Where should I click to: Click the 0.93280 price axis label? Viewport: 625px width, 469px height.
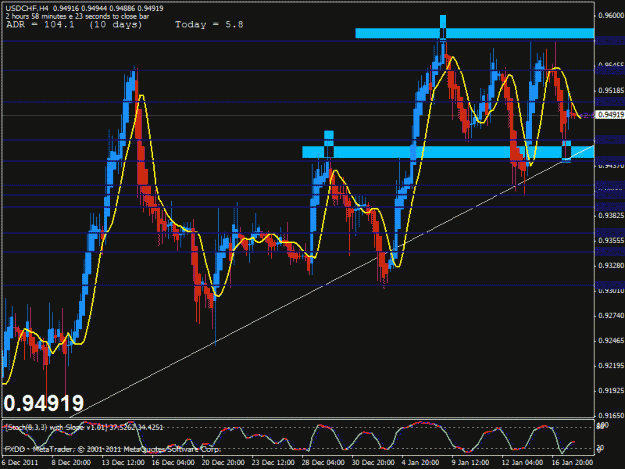[x=611, y=265]
